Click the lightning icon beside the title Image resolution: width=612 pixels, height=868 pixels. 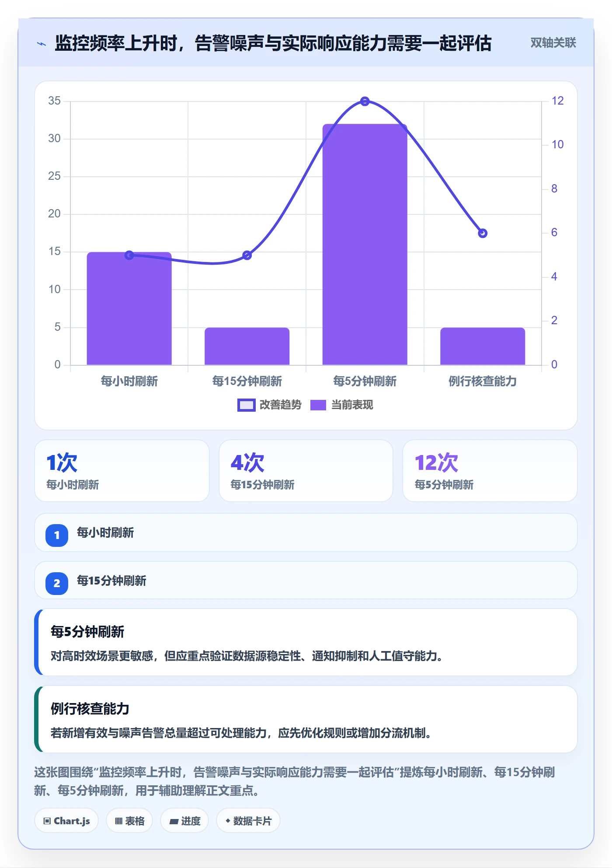[x=42, y=44]
